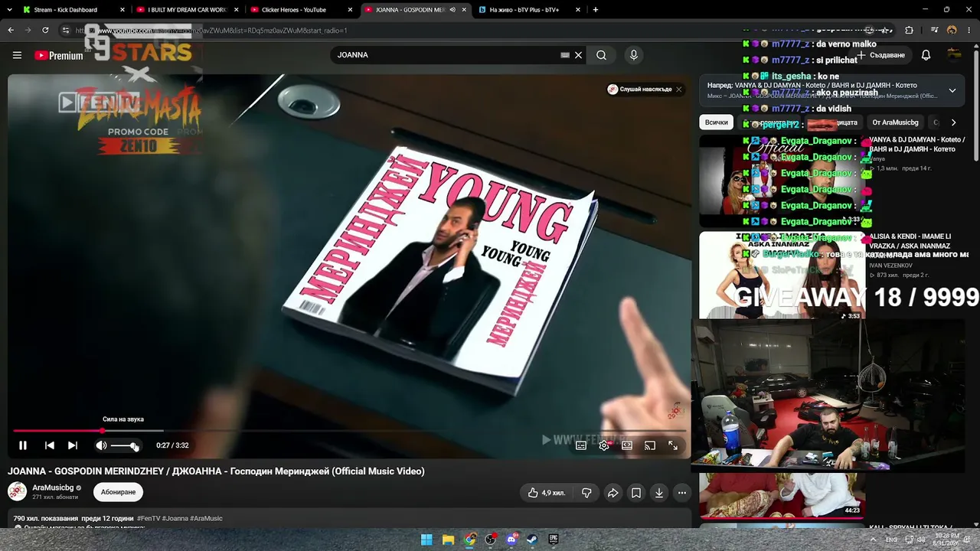Open the video player settings gear
Image resolution: width=980 pixels, height=551 pixels.
(604, 445)
